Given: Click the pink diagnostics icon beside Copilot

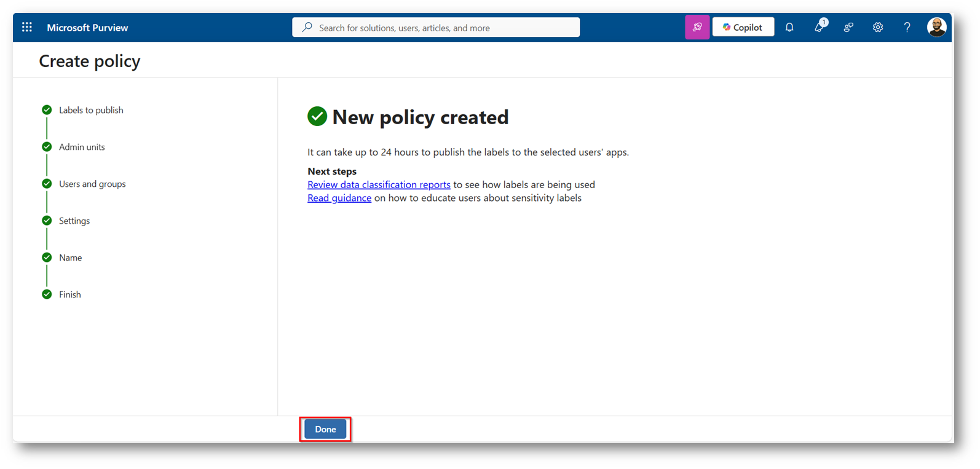Looking at the screenshot, I should tap(697, 27).
